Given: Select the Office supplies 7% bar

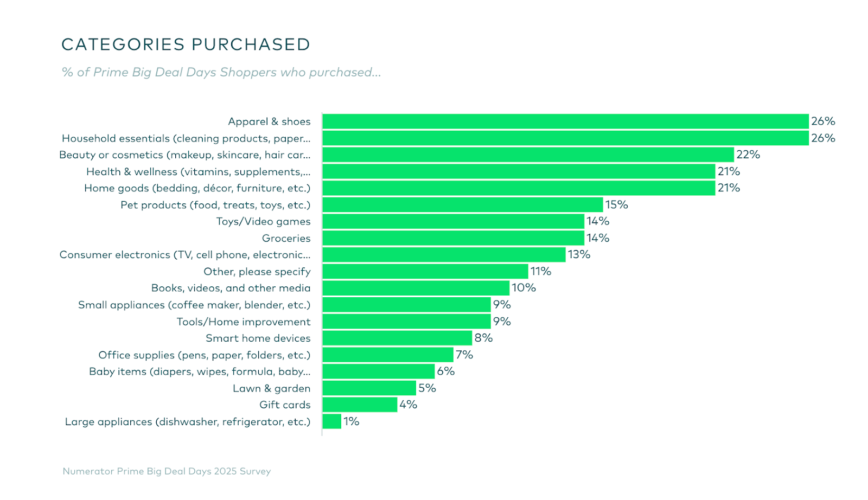Looking at the screenshot, I should 388,355.
